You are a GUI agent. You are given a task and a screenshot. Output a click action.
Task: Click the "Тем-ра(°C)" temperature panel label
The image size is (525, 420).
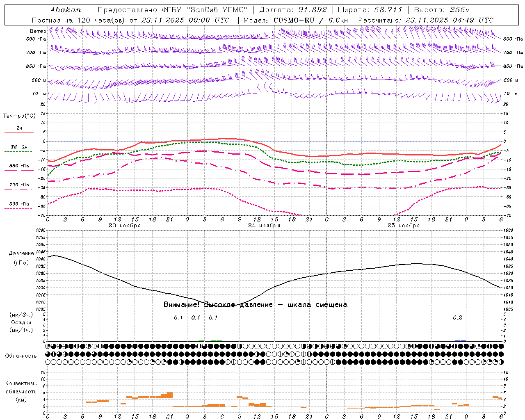[19, 116]
